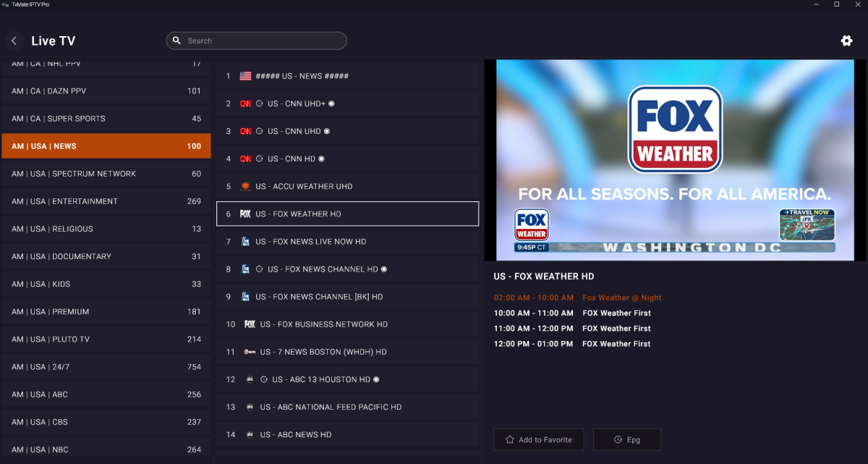
Task: Click the back arrow beside Live TV
Action: point(14,41)
